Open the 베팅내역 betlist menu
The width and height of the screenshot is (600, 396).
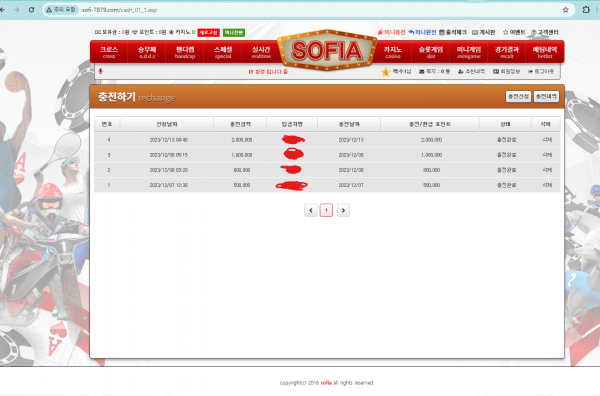[x=545, y=52]
